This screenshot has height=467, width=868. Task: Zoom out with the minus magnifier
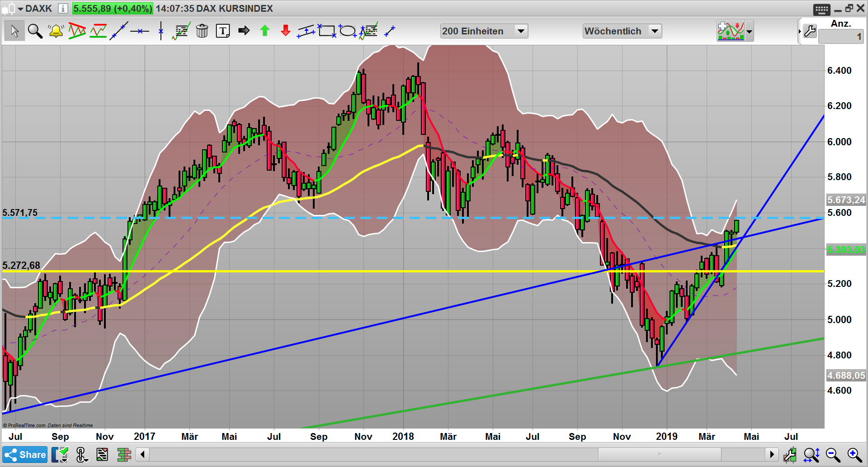(x=833, y=455)
